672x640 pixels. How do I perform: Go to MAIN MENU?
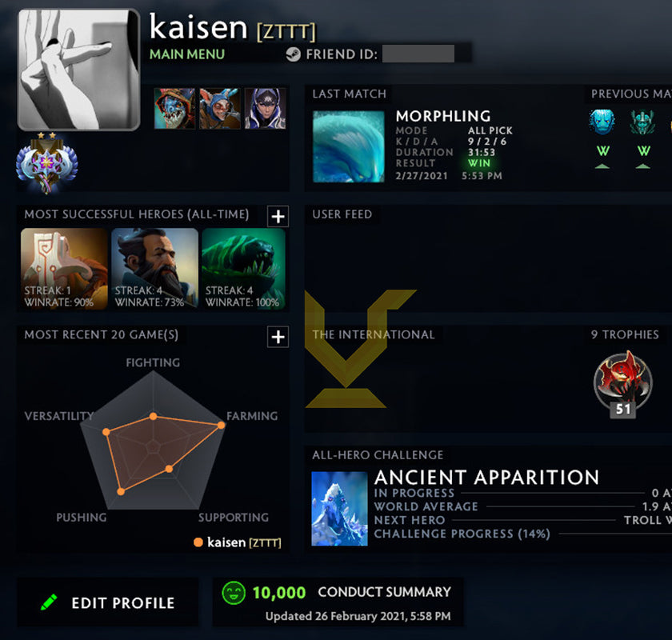[187, 54]
